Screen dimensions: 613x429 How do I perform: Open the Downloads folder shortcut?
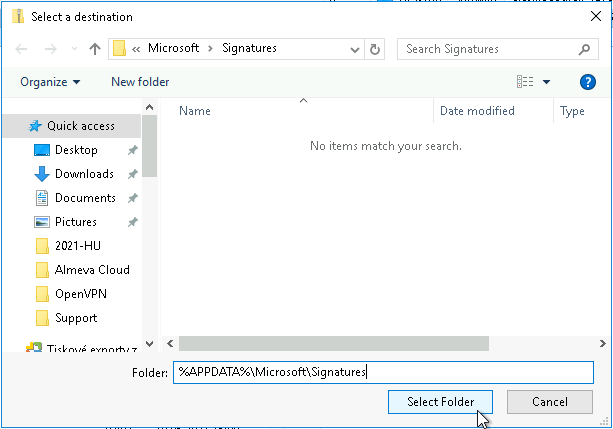pyautogui.click(x=83, y=174)
